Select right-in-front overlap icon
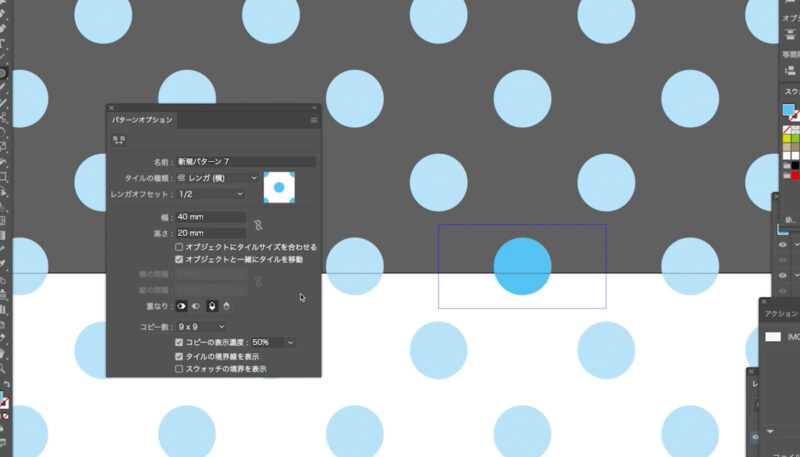800x457 pixels. pos(196,306)
